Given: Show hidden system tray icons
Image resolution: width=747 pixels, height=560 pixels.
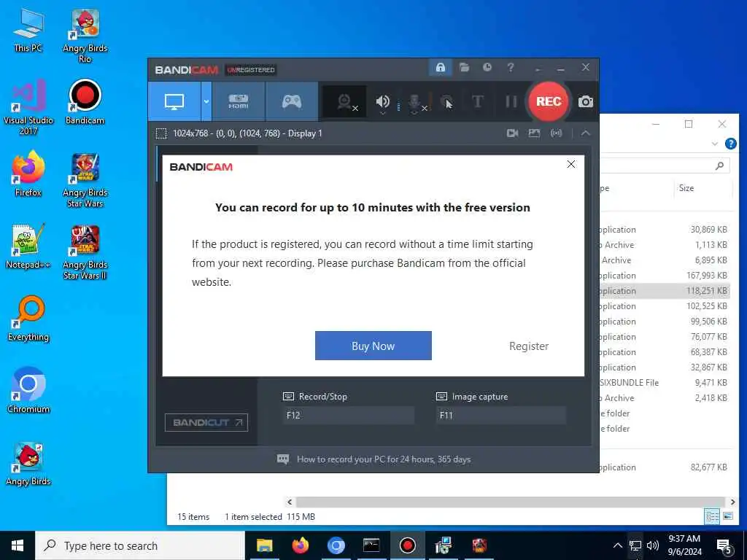Looking at the screenshot, I should point(617,545).
